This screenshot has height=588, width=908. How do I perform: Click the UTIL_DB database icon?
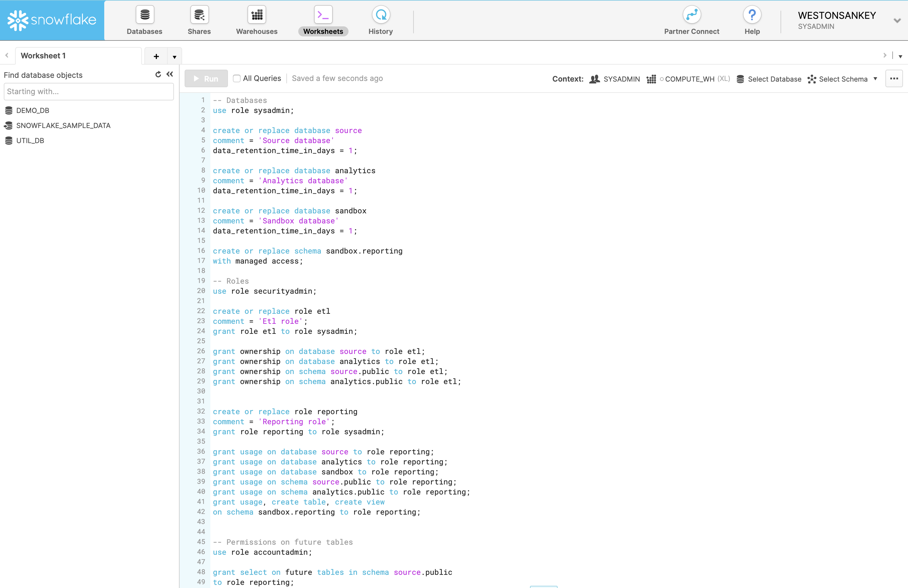[x=9, y=141]
